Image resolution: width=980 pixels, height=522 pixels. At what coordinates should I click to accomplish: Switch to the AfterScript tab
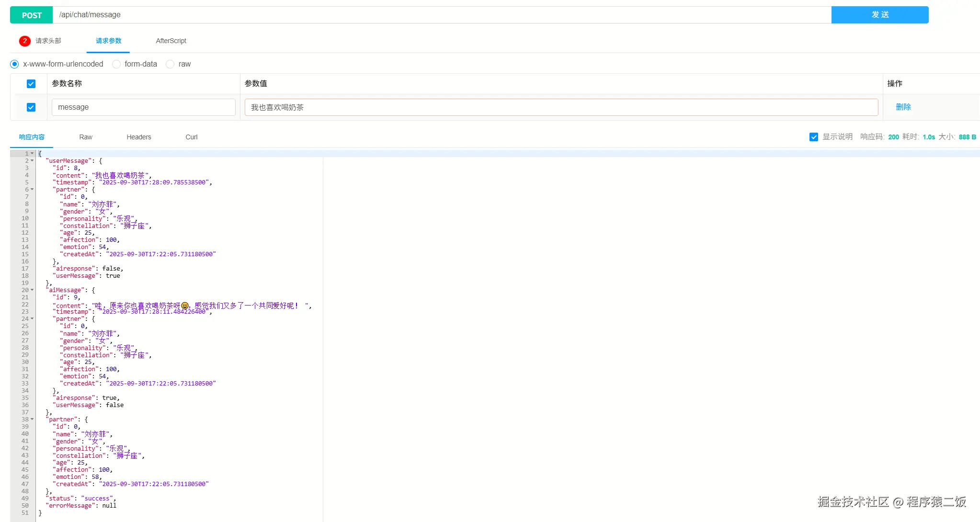tap(171, 41)
